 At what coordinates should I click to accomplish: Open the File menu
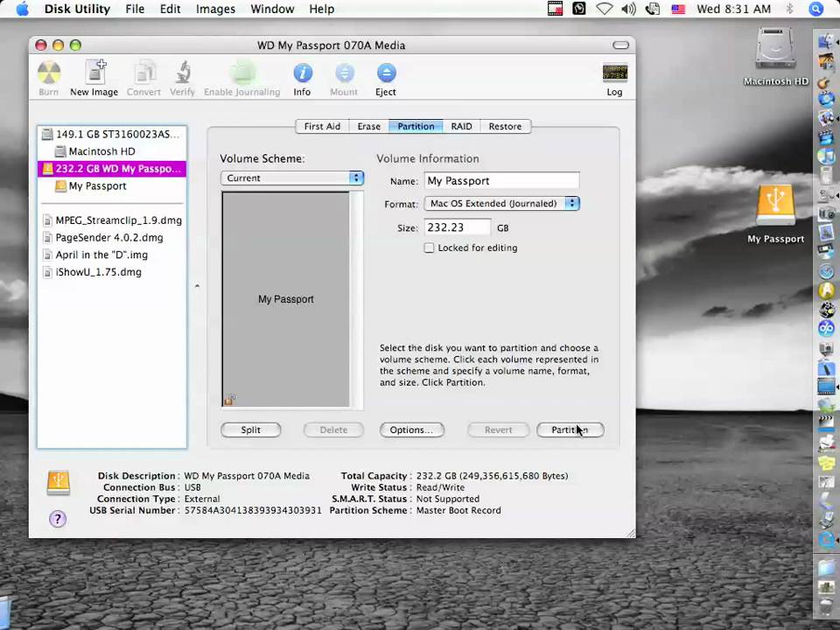point(135,9)
